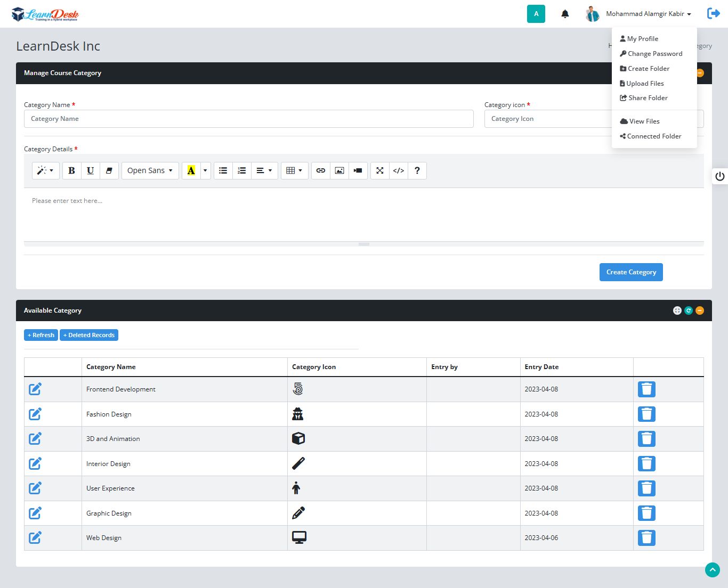Choose Change Password menu entry
Viewport: 728px width, 588px height.
(654, 54)
